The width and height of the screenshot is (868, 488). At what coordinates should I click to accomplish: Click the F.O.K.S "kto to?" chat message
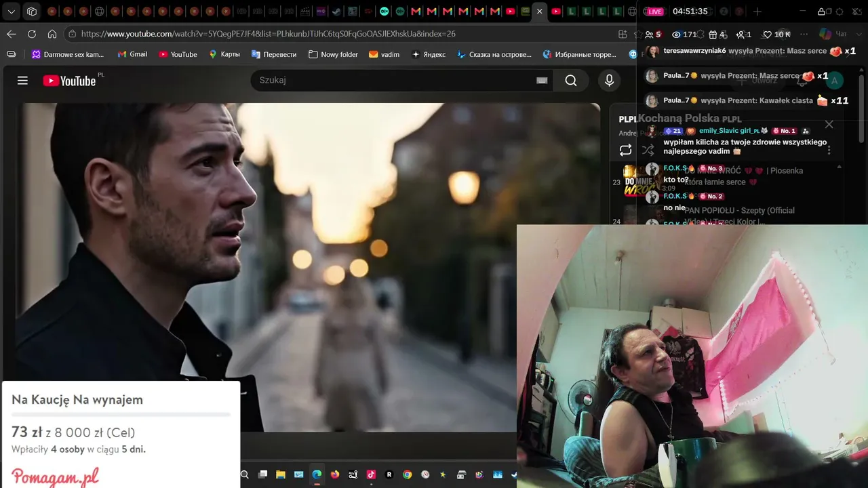click(676, 180)
